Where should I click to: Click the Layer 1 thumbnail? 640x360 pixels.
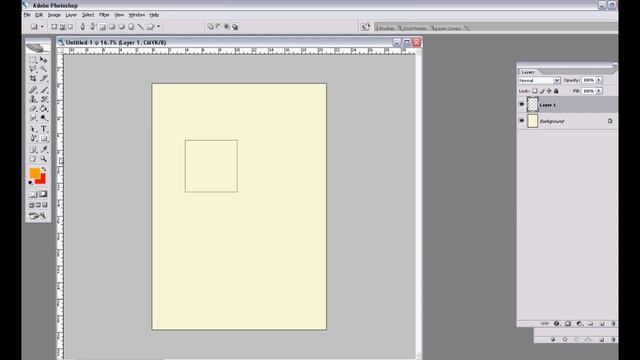point(533,104)
